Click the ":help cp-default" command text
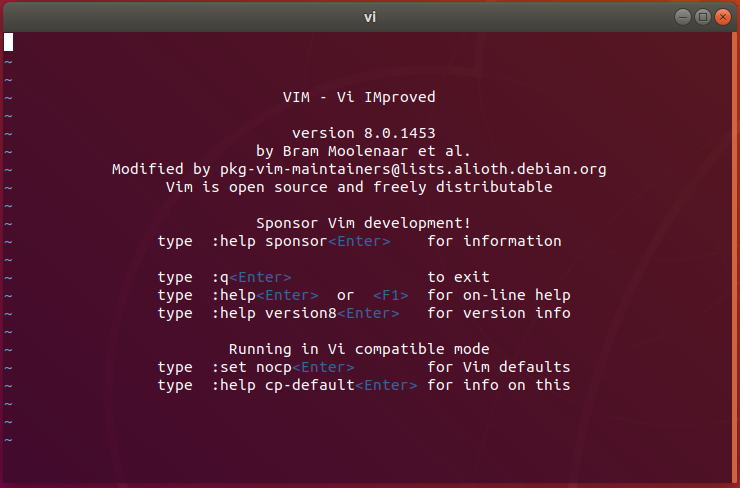Viewport: 740px width, 488px height. (x=283, y=385)
